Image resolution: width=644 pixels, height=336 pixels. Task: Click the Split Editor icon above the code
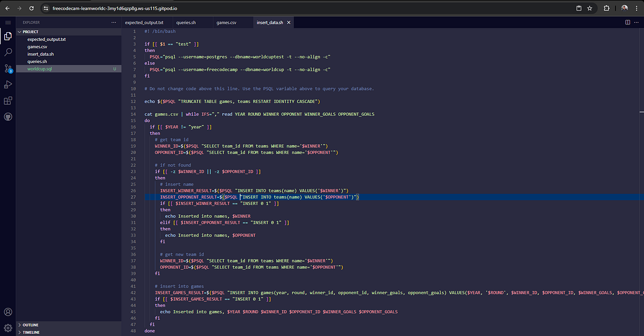point(628,22)
